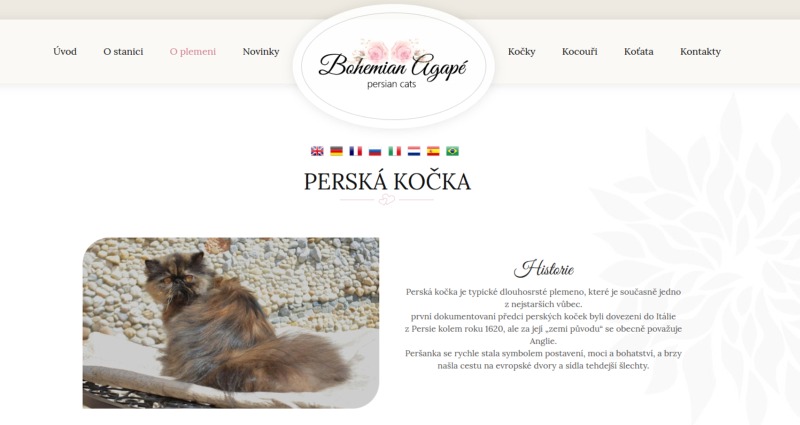The width and height of the screenshot is (800, 425).
Task: Choose the French flag translation
Action: pos(356,151)
